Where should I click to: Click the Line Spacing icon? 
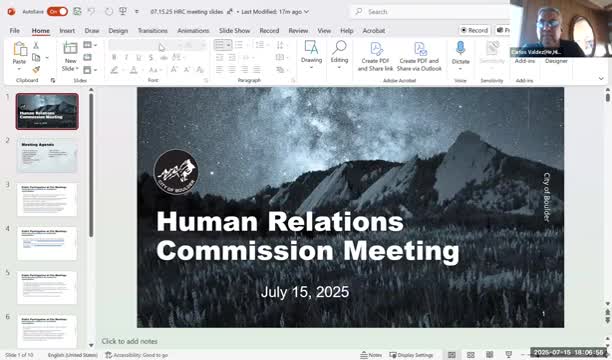tap(259, 45)
